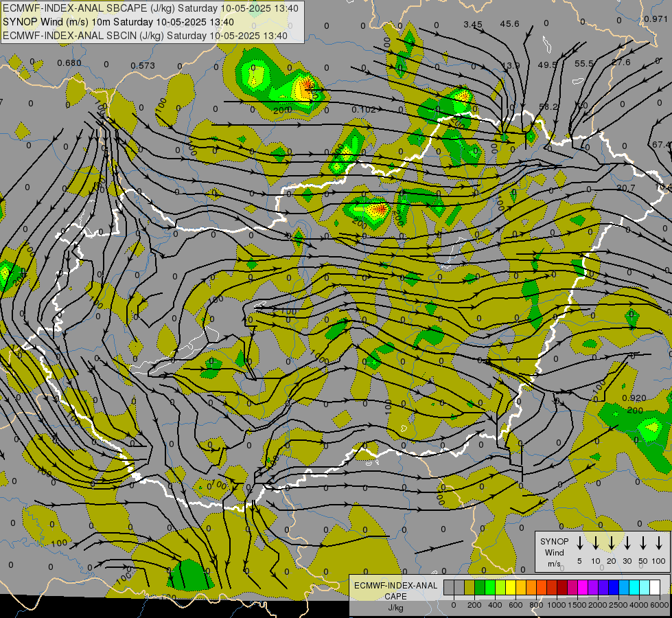This screenshot has width=672, height=618.
Task: Click the map value 0.102
Action: 363,110
